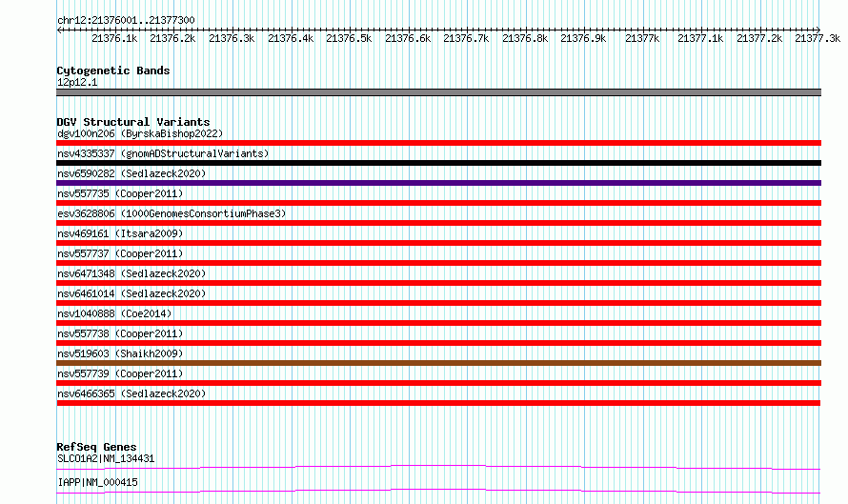The width and height of the screenshot is (848, 504).
Task: Click the chr12:21376001..21377300 region label
Action: (126, 21)
